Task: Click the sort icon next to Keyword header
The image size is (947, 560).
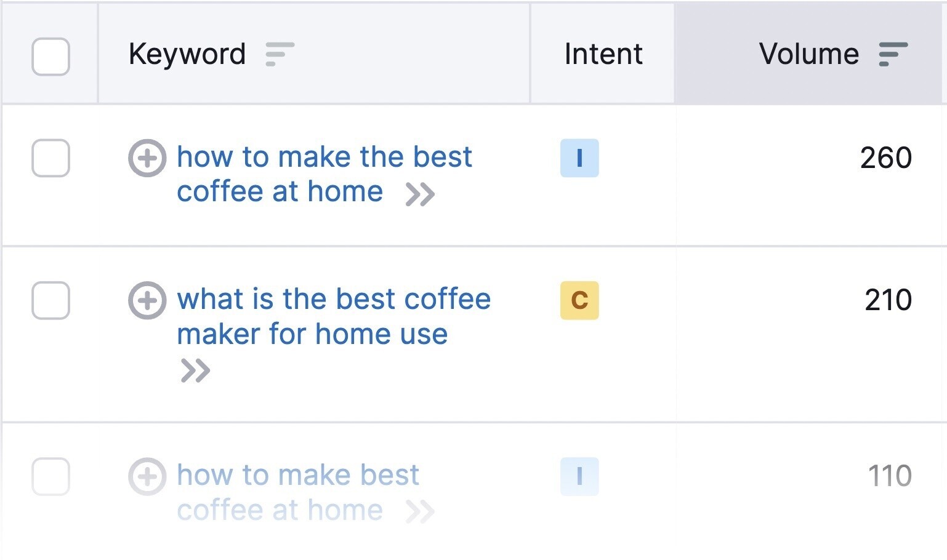Action: [x=280, y=54]
